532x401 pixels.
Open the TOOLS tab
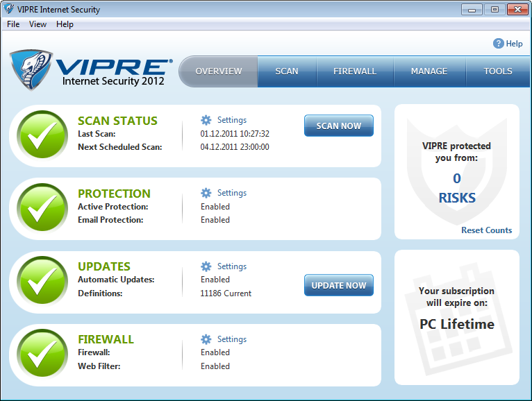pos(498,71)
